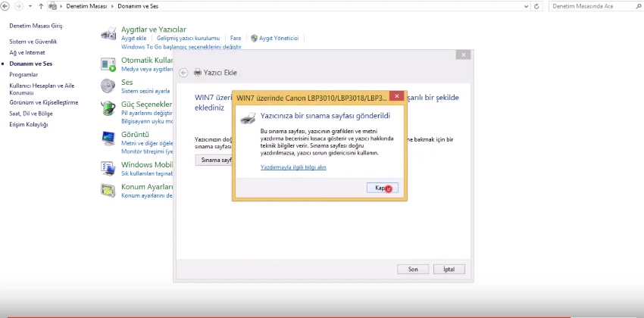Open the recent locations dropdown arrow
Viewport: 644px width, 318px height.
(x=30, y=7)
